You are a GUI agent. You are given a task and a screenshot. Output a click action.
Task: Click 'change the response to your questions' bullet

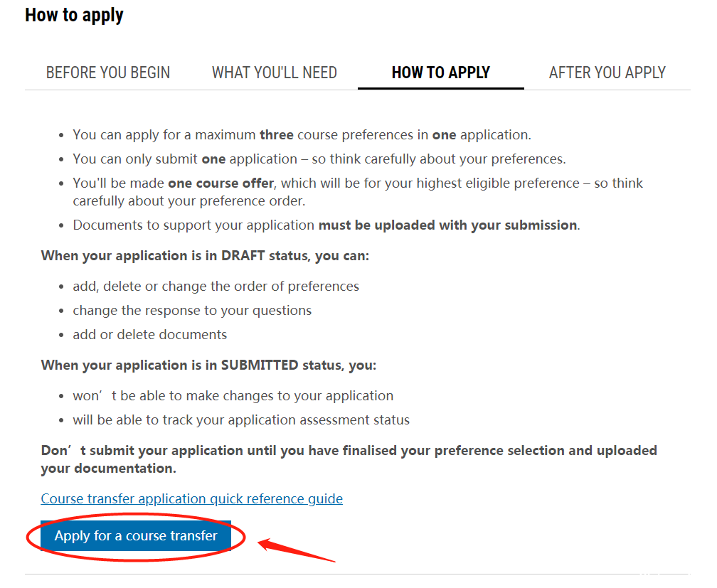tap(192, 311)
